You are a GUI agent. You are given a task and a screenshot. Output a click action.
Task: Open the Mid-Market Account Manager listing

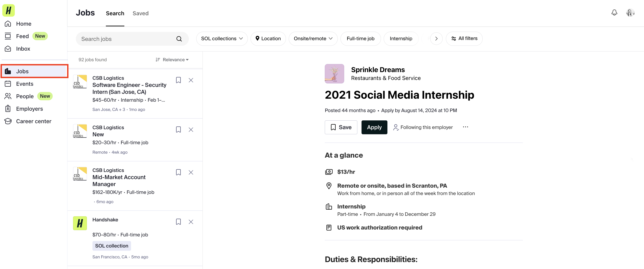click(119, 180)
